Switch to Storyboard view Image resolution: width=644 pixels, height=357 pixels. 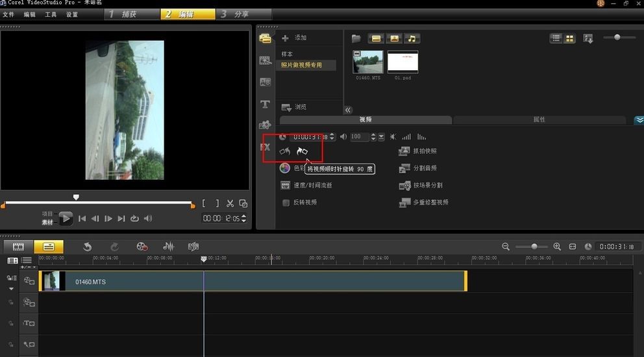click(18, 247)
